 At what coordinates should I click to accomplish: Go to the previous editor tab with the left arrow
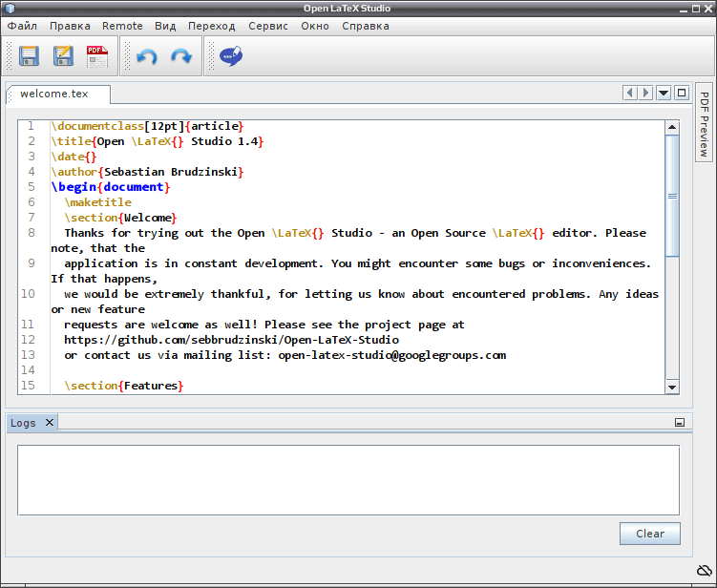pyautogui.click(x=630, y=93)
